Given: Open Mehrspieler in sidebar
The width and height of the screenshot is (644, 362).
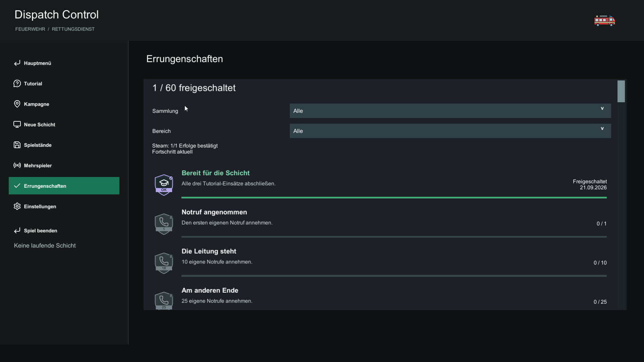Looking at the screenshot, I should click(64, 165).
